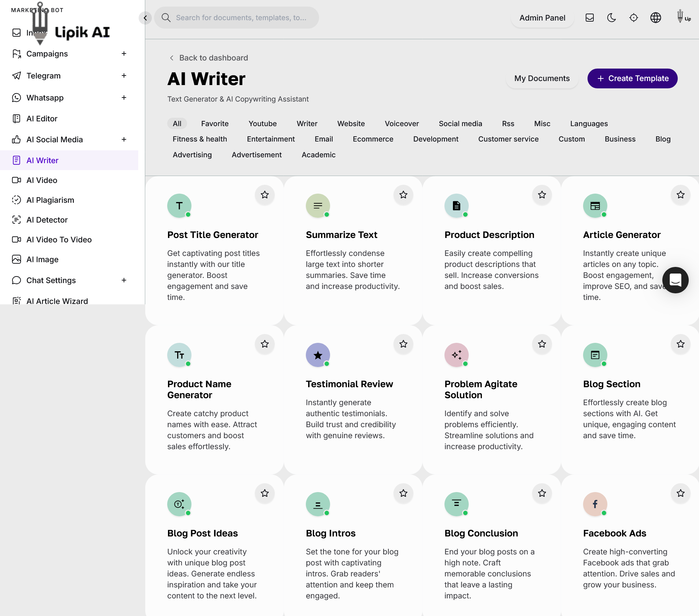Open Telegram in sidebar
This screenshot has width=699, height=616.
click(43, 76)
